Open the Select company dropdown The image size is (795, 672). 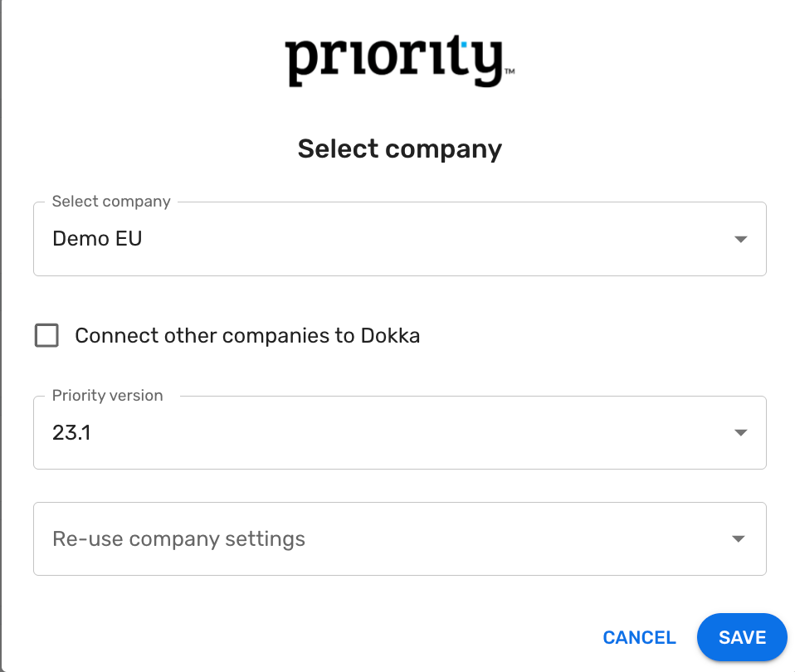(398, 240)
